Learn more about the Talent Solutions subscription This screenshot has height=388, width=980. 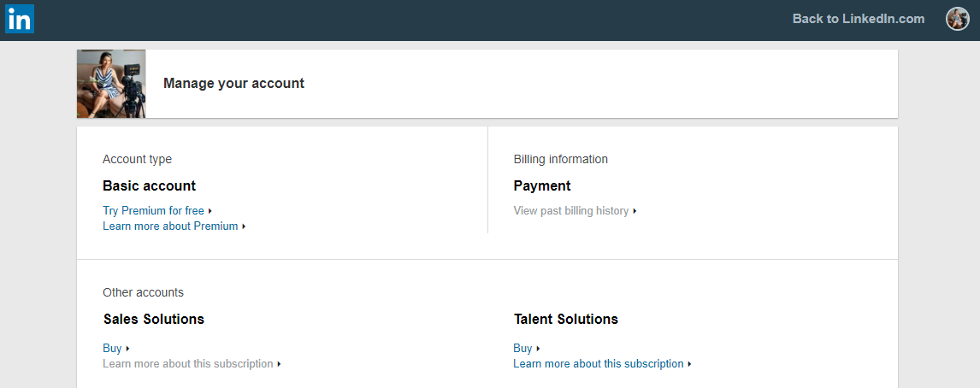[598, 364]
